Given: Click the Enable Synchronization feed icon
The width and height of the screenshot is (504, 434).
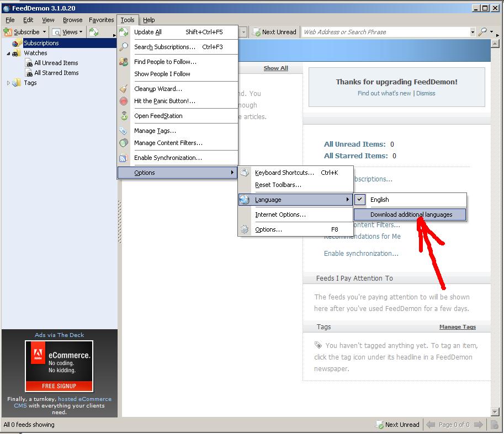Looking at the screenshot, I should [124, 158].
